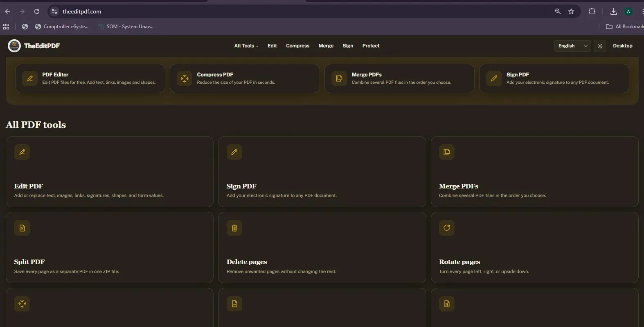Open the site information icon in address bar
Image resolution: width=644 pixels, height=327 pixels.
[x=54, y=11]
